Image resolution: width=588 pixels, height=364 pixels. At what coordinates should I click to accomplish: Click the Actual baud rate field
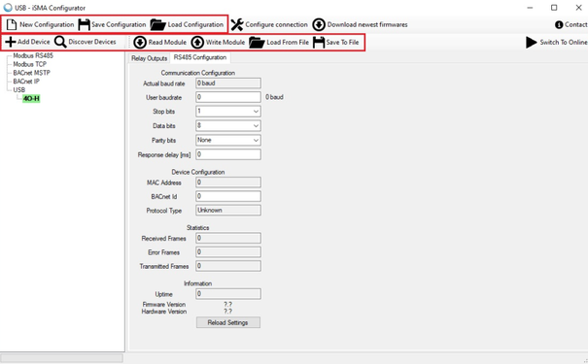228,83
